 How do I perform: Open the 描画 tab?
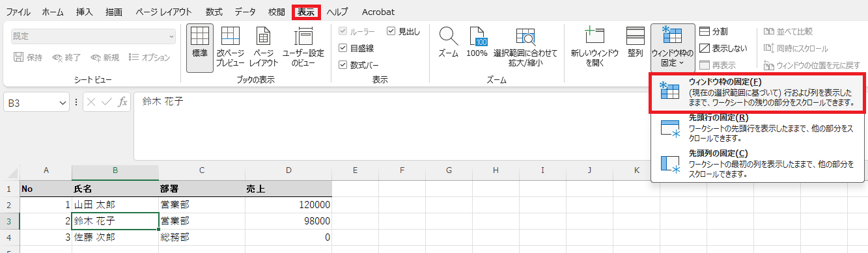click(x=113, y=12)
